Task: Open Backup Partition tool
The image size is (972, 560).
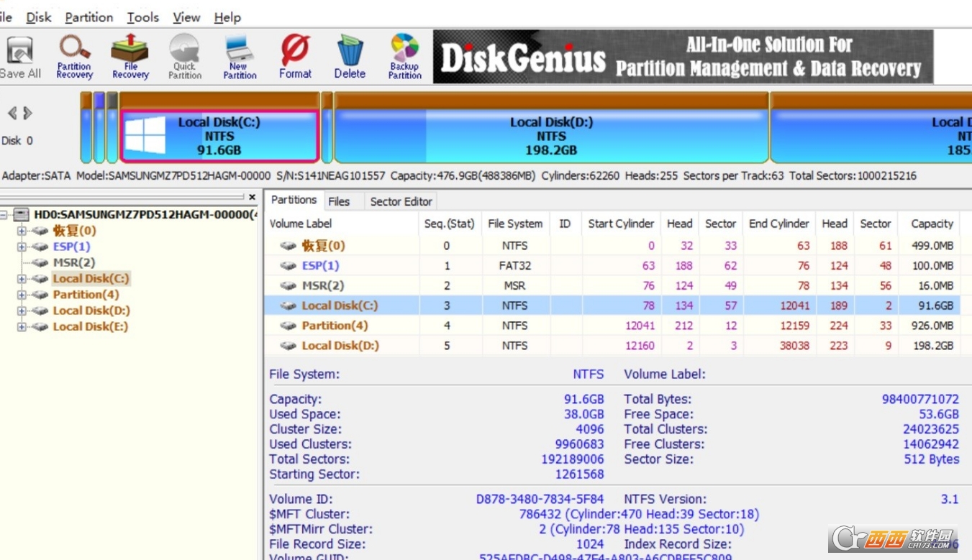Action: click(x=405, y=57)
